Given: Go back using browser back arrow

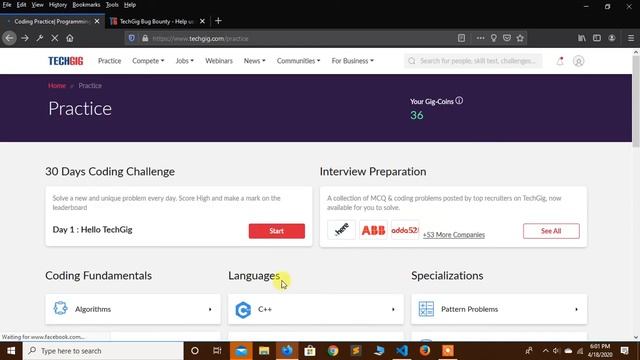Looking at the screenshot, I should tap(9, 38).
